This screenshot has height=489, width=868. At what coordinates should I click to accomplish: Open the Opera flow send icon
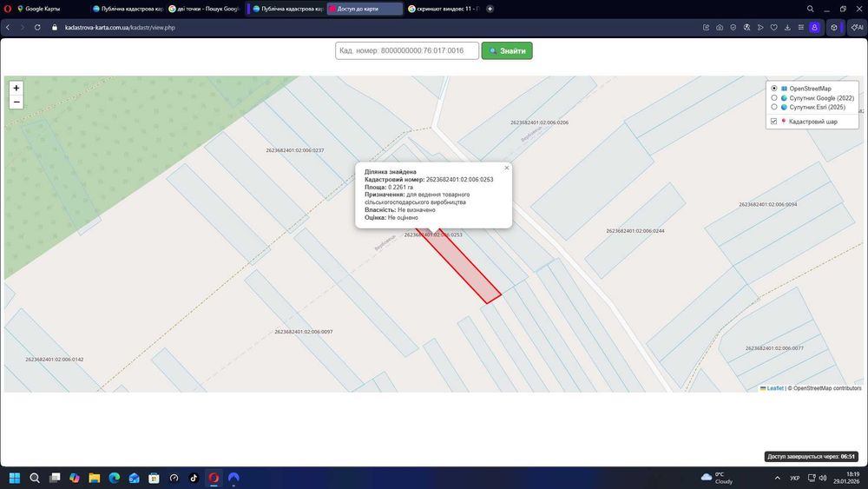coord(760,27)
